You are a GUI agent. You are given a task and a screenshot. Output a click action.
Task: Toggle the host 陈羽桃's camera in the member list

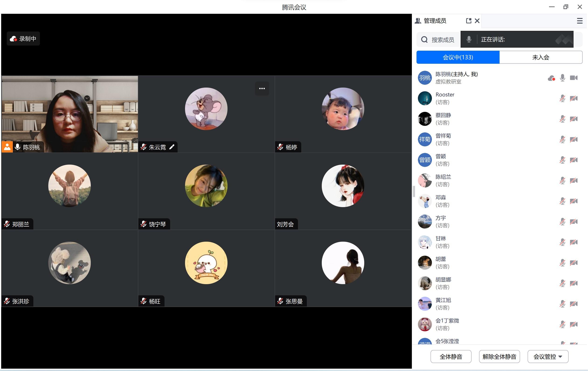574,78
